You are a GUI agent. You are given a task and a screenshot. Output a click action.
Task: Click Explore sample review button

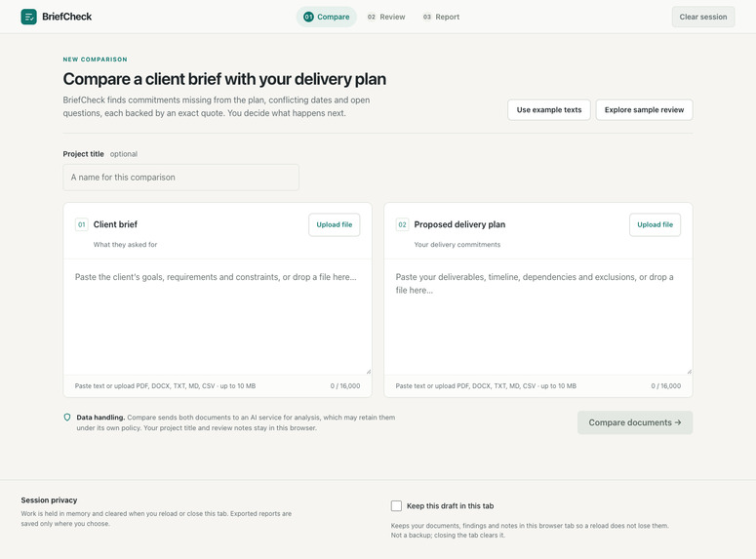644,110
